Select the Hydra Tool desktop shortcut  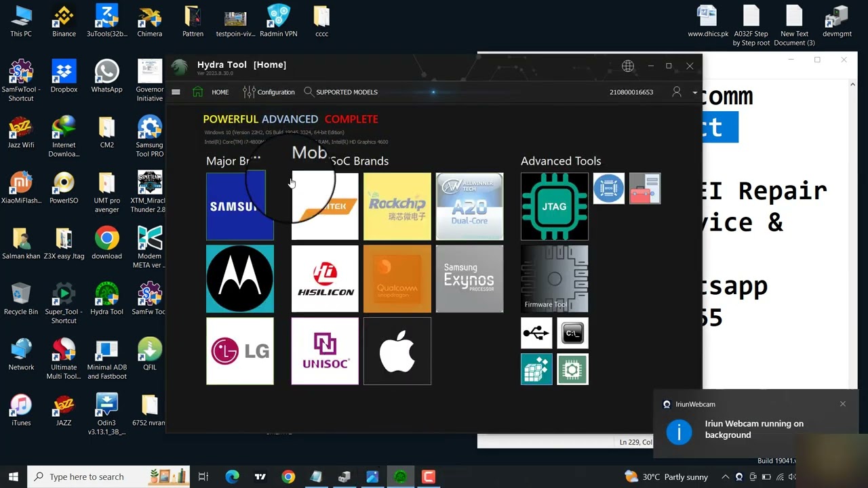106,299
